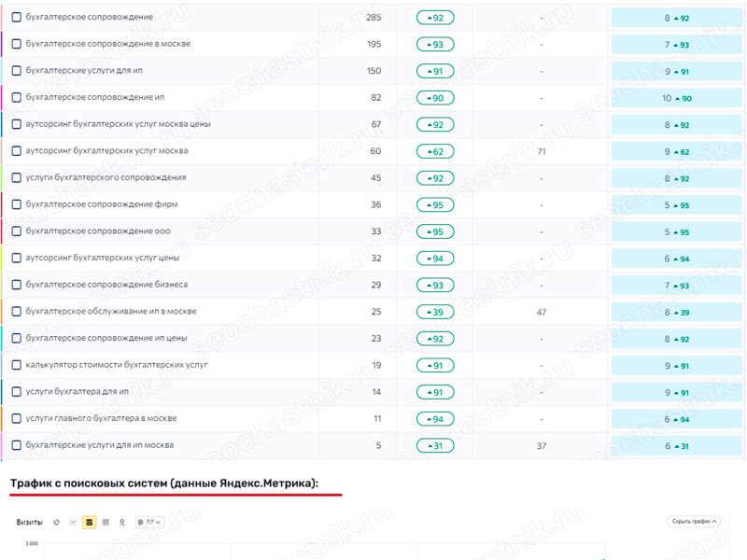The image size is (747, 560).
Task: Select the highlighted stacked area chart icon
Action: [x=89, y=523]
